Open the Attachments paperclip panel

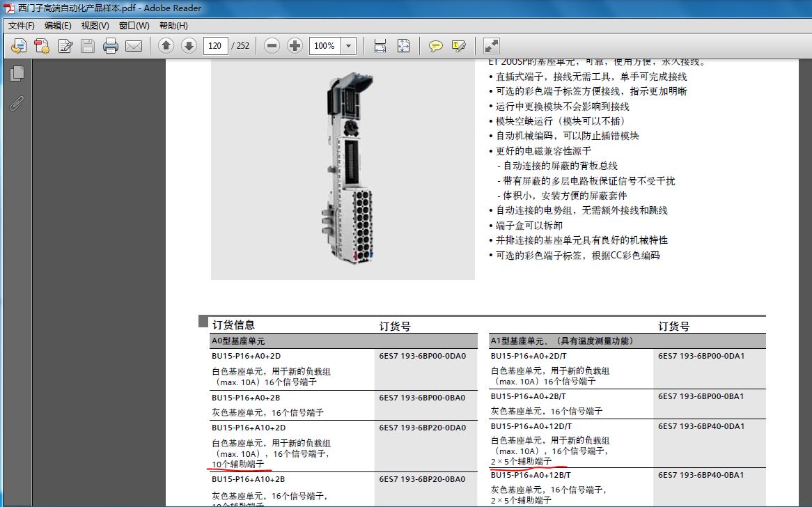pyautogui.click(x=16, y=104)
